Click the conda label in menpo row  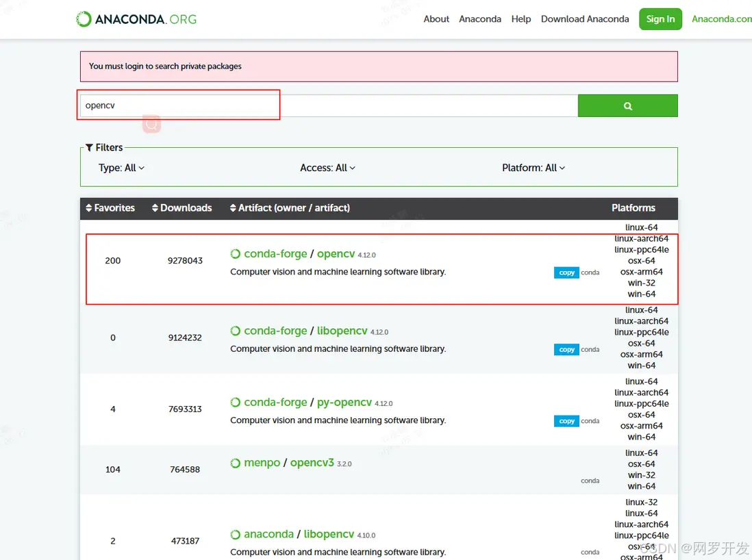tap(590, 481)
